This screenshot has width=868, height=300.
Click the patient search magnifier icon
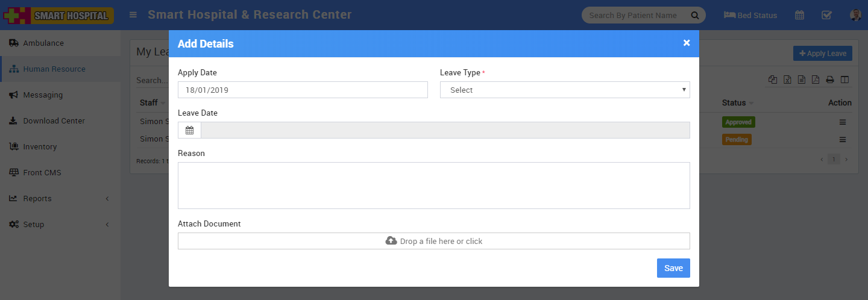pyautogui.click(x=694, y=15)
